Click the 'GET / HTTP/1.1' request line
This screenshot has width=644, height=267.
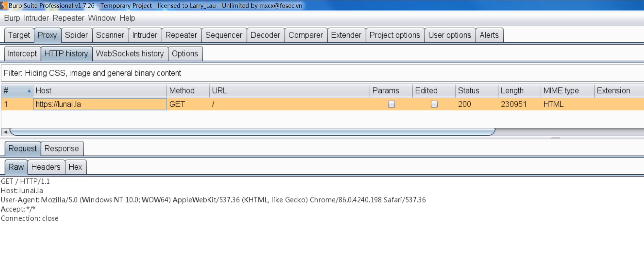(x=25, y=181)
